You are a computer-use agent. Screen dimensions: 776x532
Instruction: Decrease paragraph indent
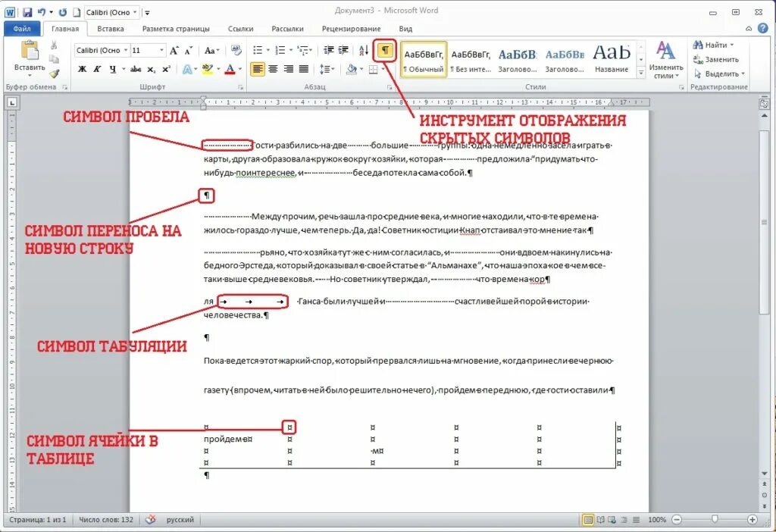(x=329, y=50)
